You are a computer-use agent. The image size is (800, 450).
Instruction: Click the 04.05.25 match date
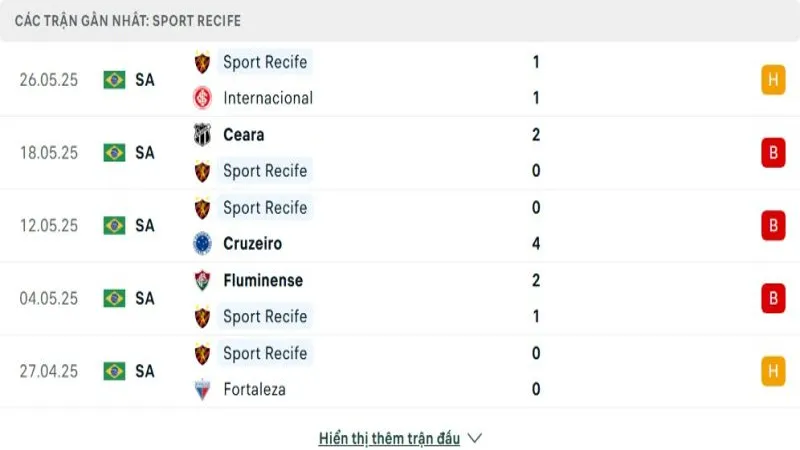point(48,298)
